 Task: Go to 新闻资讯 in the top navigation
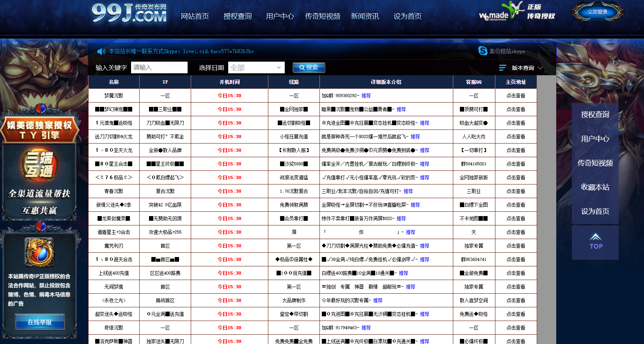coord(365,16)
